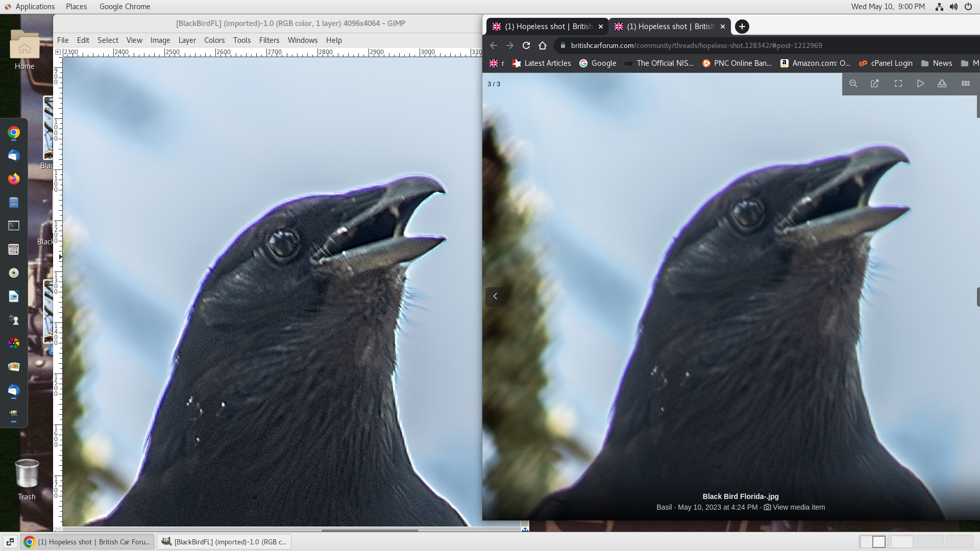Open the Calculator dock icon
This screenshot has height=551, width=980.
[x=14, y=249]
